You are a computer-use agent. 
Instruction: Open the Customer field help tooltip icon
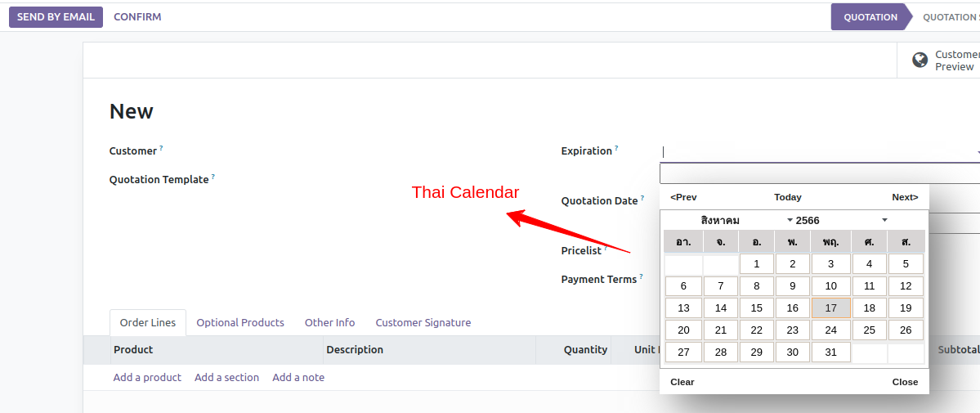[161, 148]
